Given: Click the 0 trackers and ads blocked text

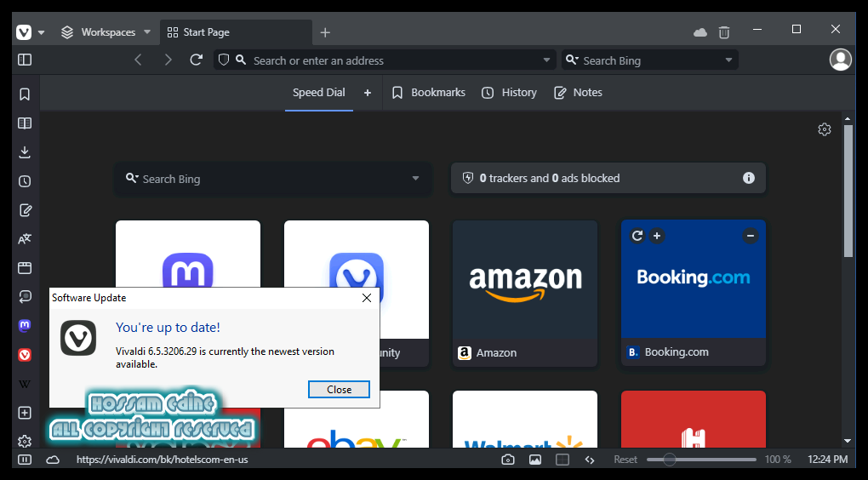Looking at the screenshot, I should click(x=550, y=178).
